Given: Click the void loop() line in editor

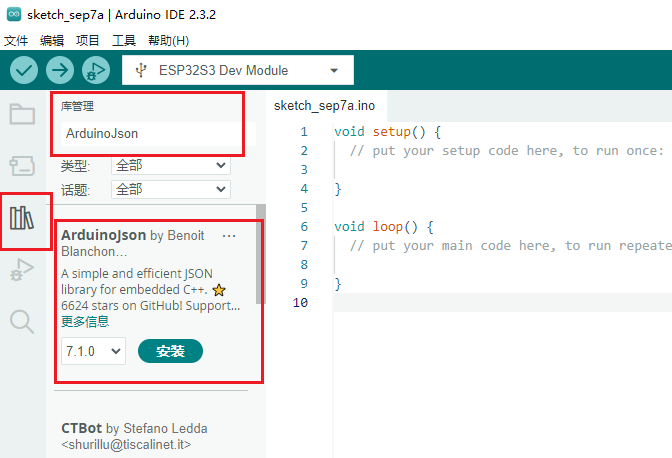Looking at the screenshot, I should [384, 227].
